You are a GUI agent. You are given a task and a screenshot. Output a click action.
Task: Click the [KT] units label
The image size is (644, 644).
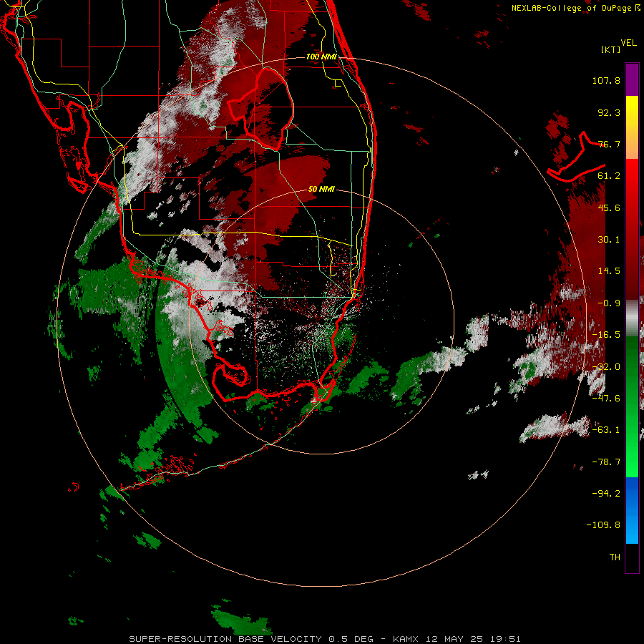coord(611,49)
